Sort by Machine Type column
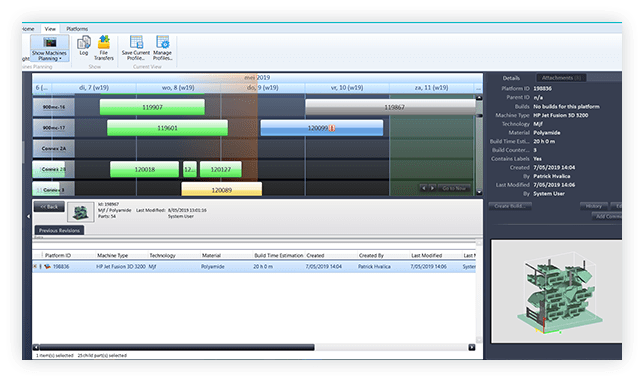The image size is (643, 382). (112, 255)
